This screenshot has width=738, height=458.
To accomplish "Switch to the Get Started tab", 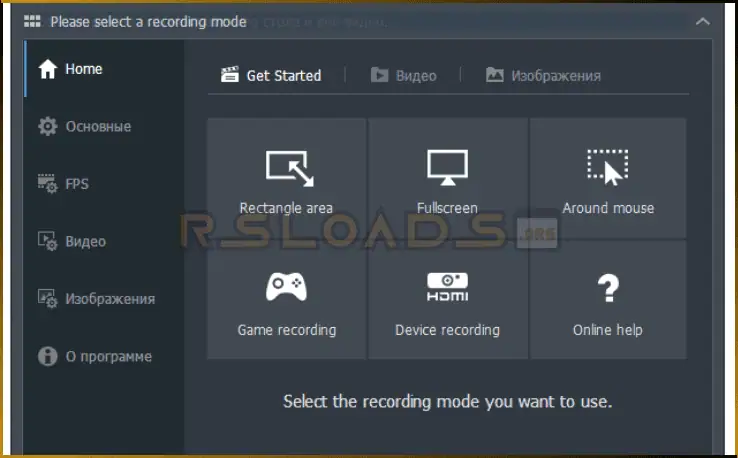I will tap(271, 75).
